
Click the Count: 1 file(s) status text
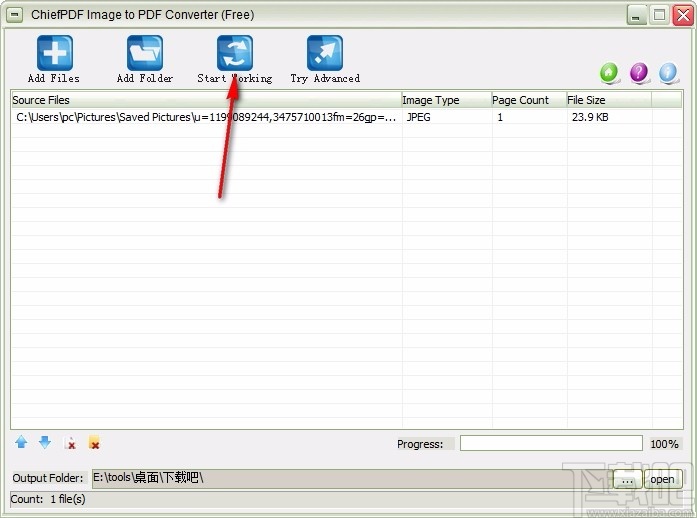click(48, 499)
